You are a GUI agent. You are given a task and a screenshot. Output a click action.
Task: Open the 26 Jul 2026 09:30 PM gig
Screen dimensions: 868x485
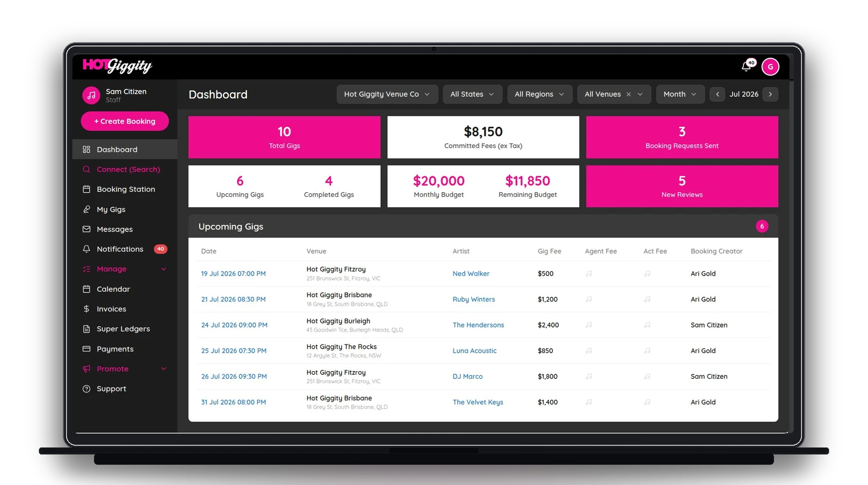[234, 376]
